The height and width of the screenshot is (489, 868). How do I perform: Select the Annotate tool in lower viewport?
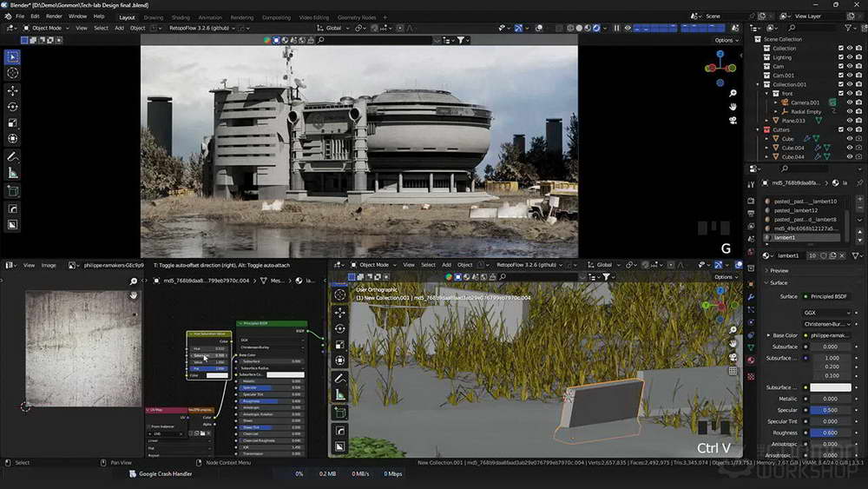340,378
